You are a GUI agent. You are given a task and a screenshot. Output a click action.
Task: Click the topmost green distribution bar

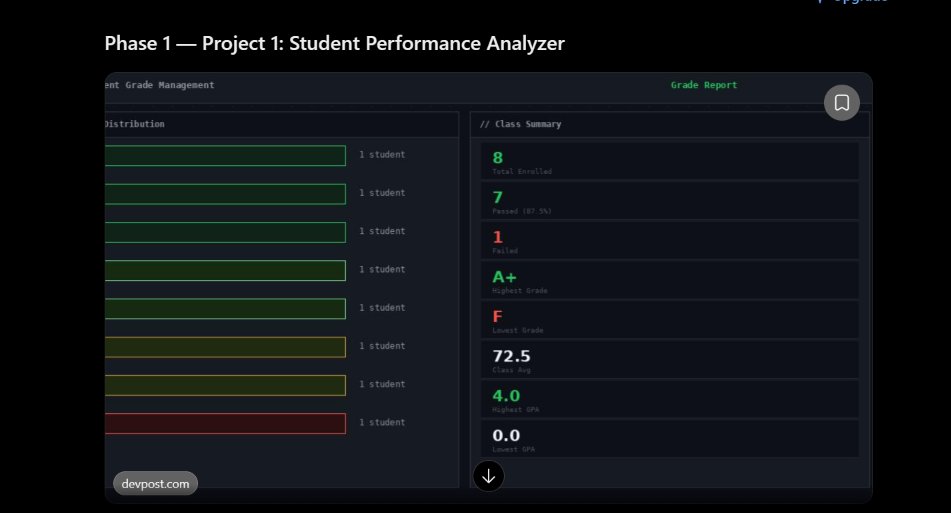(225, 155)
